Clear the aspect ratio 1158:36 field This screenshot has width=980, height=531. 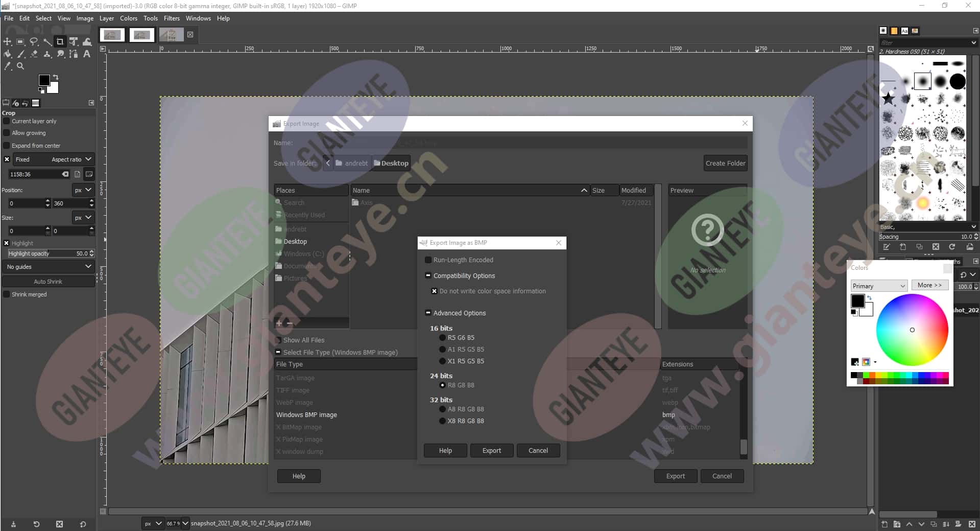(65, 174)
